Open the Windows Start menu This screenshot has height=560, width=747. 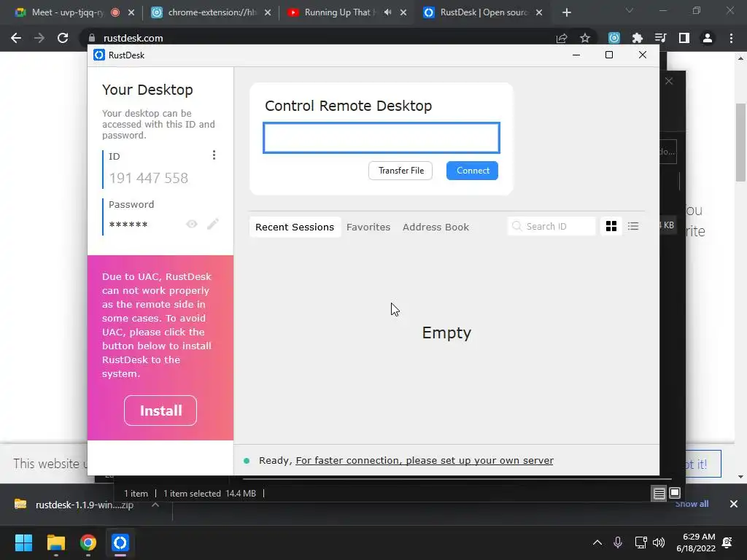[23, 542]
